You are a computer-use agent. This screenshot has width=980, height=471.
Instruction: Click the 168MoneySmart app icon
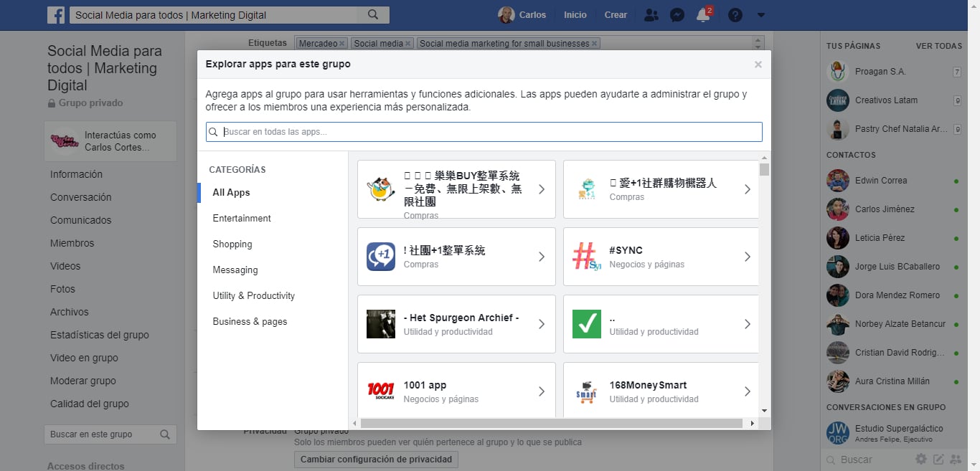click(x=587, y=391)
